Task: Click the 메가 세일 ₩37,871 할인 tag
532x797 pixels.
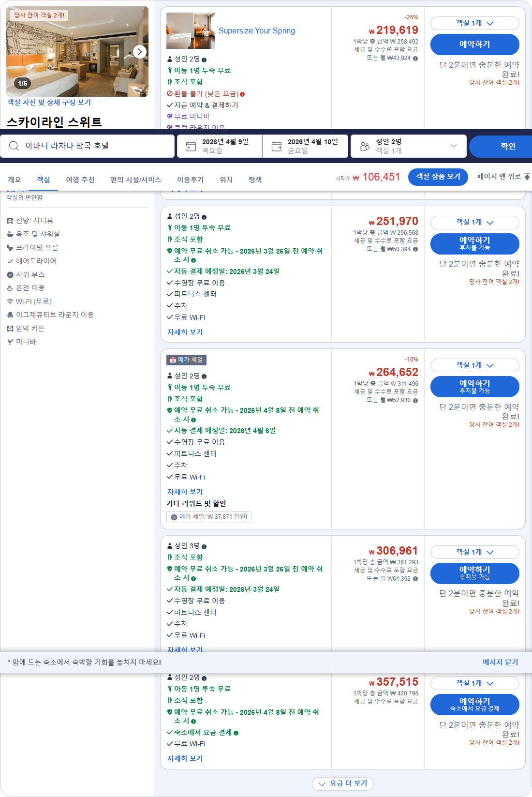Action: pyautogui.click(x=209, y=517)
